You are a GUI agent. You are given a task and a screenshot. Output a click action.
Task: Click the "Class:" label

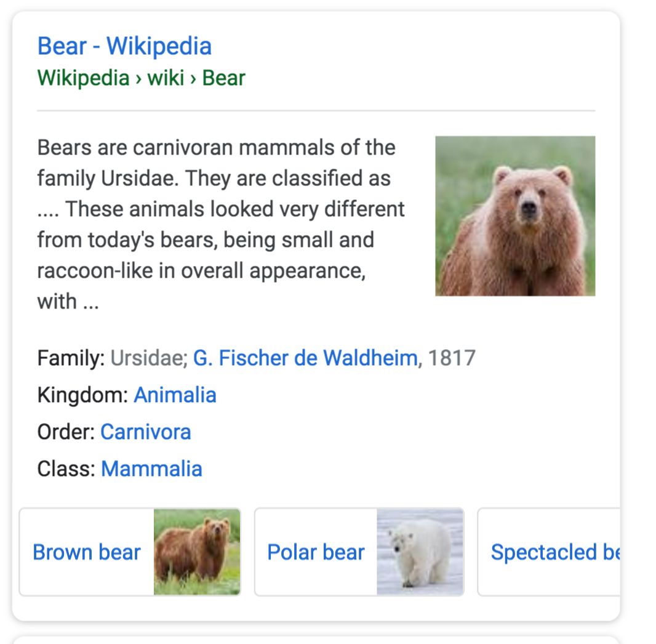66,469
